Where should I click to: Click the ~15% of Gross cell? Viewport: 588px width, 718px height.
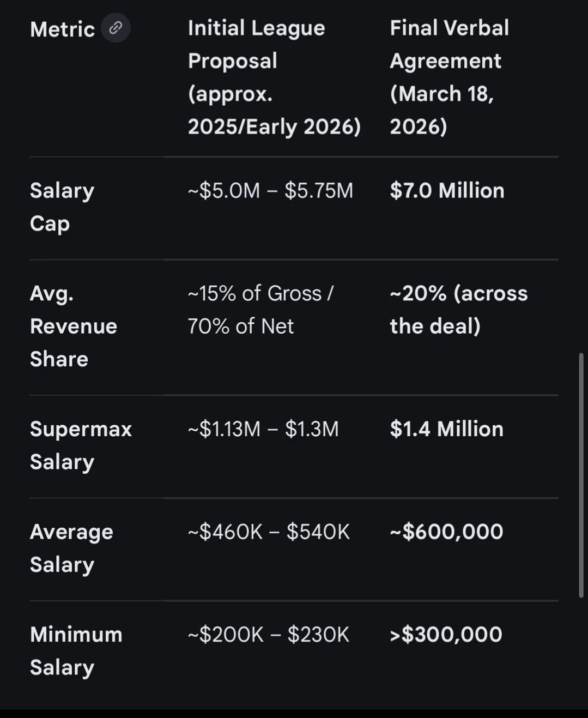point(260,310)
